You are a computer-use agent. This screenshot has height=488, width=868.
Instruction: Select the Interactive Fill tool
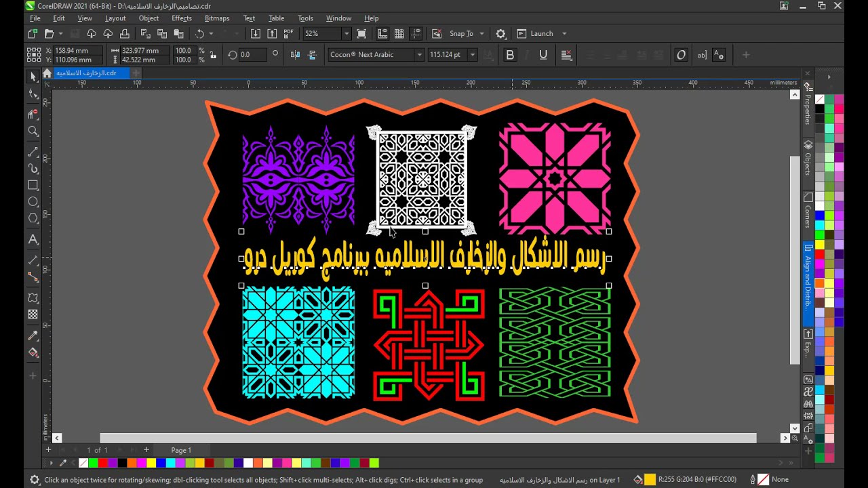click(x=33, y=352)
